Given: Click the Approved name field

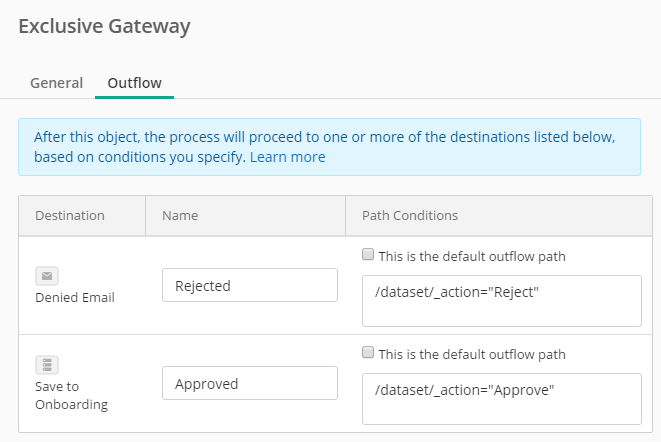Looking at the screenshot, I should pyautogui.click(x=250, y=383).
